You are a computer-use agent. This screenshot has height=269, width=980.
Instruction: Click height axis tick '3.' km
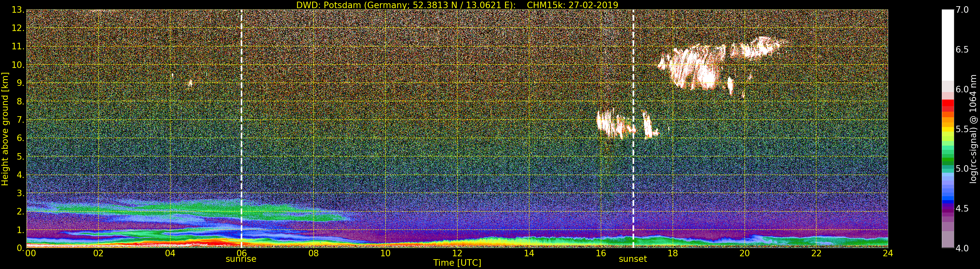point(21,193)
